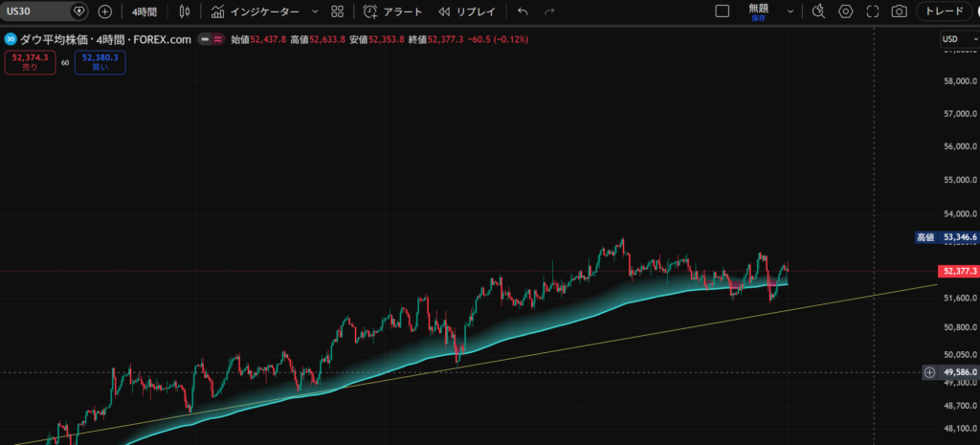Click the plus icon beside 49,586.0
The width and height of the screenshot is (980, 445).
929,372
